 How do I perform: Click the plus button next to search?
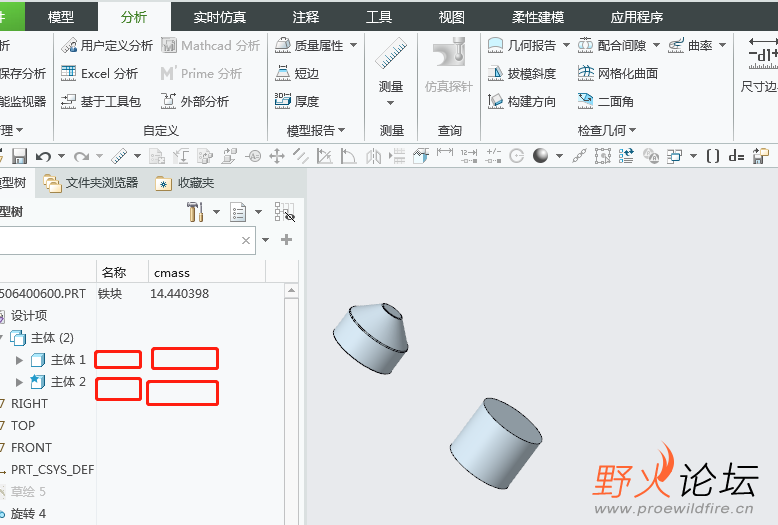(x=286, y=240)
